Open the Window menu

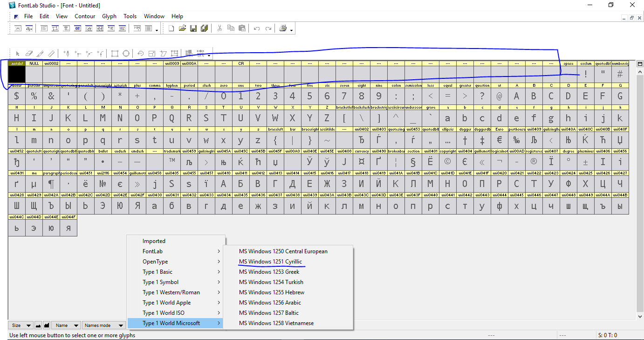tap(154, 16)
